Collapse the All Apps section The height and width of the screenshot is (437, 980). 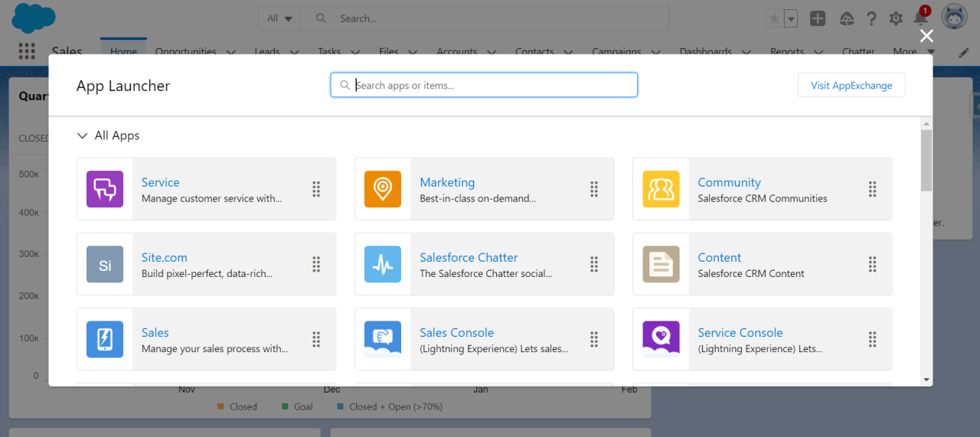(83, 135)
